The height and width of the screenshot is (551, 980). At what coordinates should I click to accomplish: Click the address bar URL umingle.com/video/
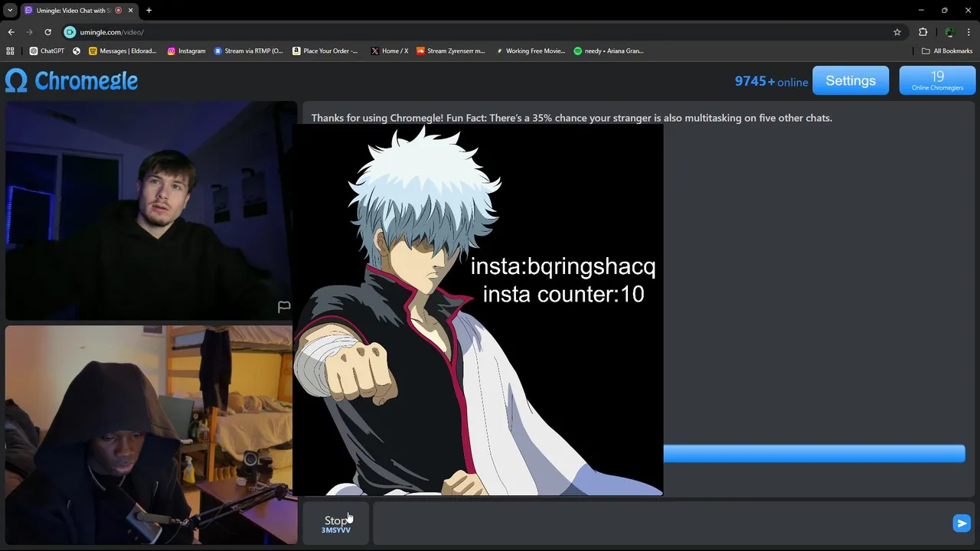coord(112,32)
